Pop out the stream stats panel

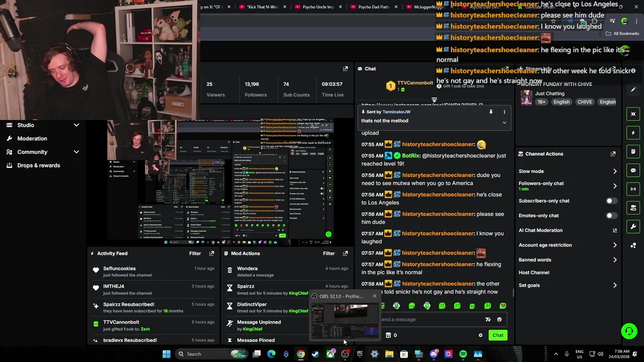[345, 69]
